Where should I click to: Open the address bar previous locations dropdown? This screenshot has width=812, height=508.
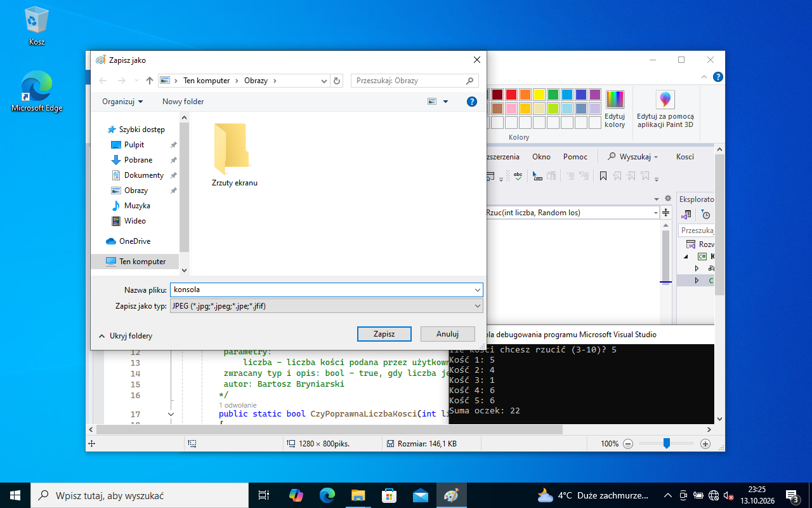(324, 81)
